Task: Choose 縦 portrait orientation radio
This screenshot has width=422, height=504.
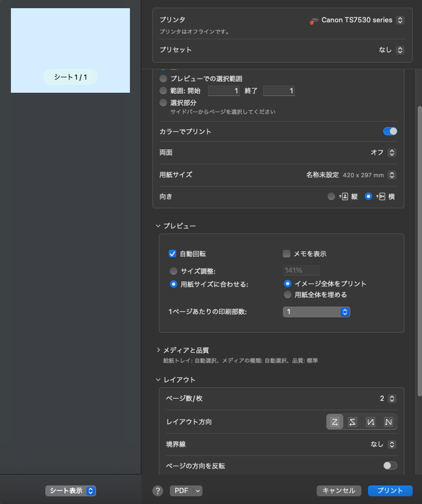Action: point(331,196)
